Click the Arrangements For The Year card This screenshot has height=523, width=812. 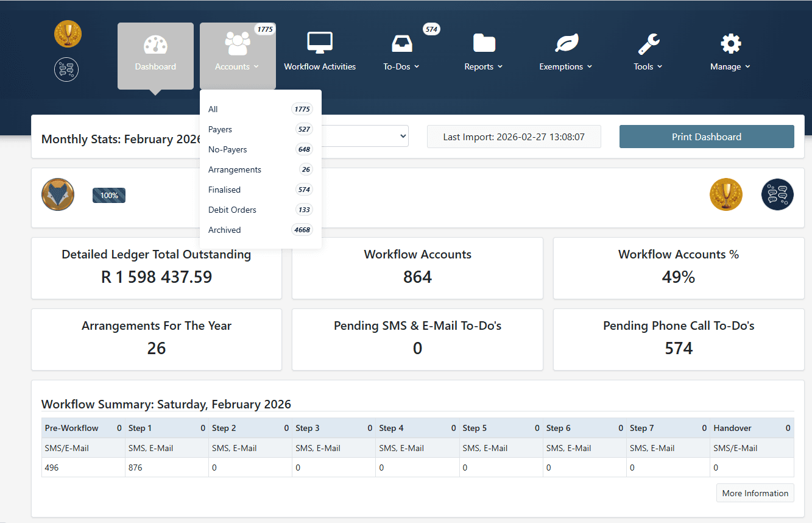tap(157, 340)
